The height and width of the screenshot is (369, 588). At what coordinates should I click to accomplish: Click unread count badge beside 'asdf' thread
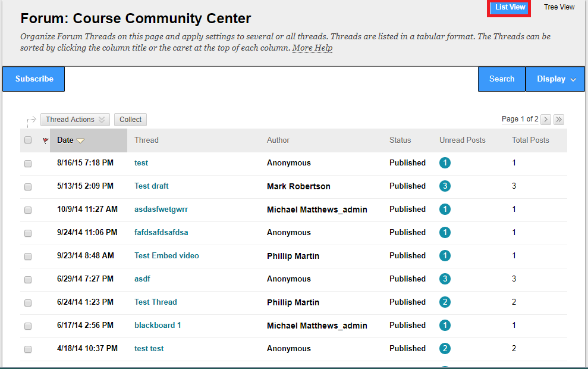tap(445, 279)
